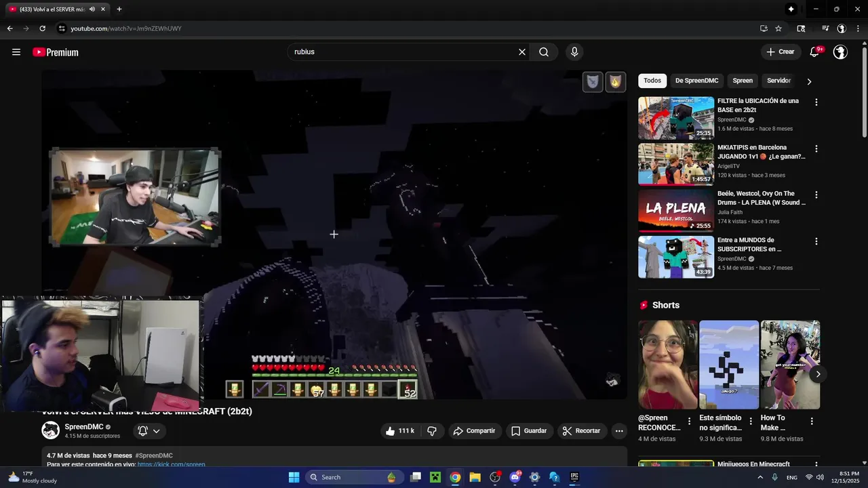
Task: Open Minecraft from the taskbar
Action: click(x=435, y=477)
